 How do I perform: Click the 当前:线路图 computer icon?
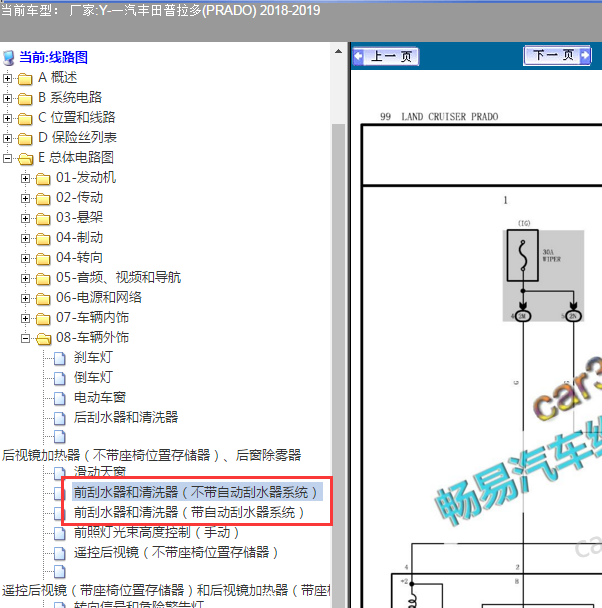pos(9,58)
